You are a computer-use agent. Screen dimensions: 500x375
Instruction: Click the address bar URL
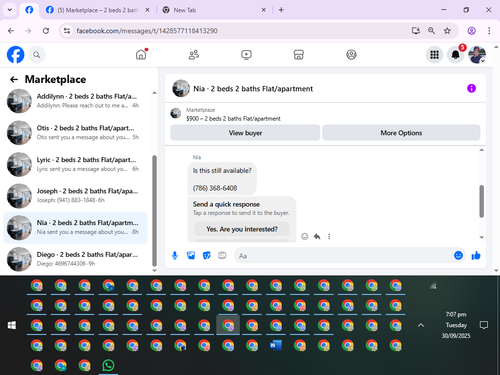point(147,31)
